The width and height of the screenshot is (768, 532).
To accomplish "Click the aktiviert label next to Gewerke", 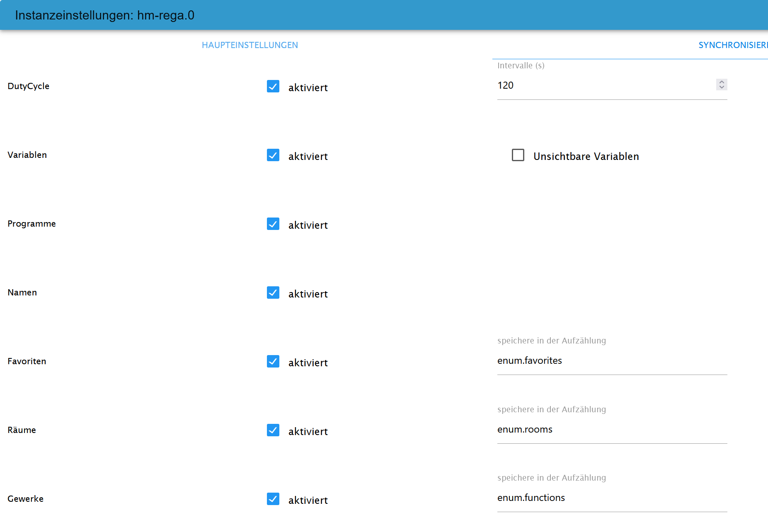I will pos(308,501).
